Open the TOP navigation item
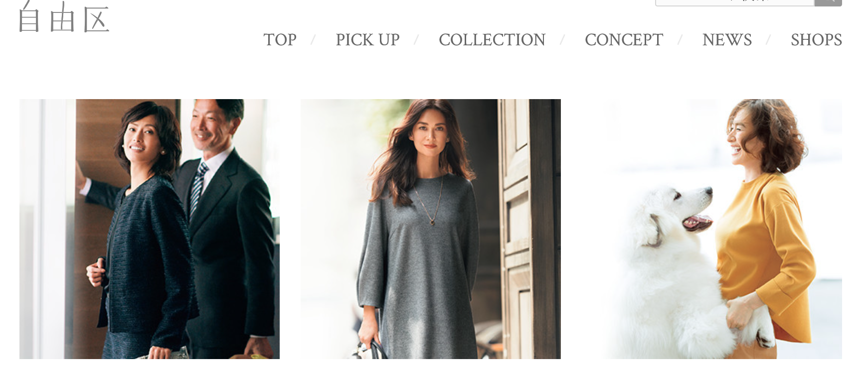Viewport: 868px width, 378px height. 280,40
